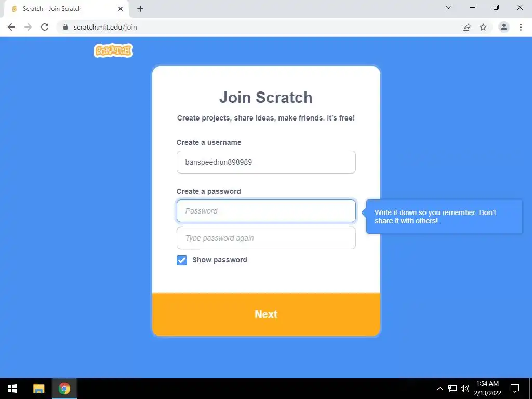This screenshot has width=532, height=399.
Task: Click the password hint tooltip
Action: click(x=444, y=217)
